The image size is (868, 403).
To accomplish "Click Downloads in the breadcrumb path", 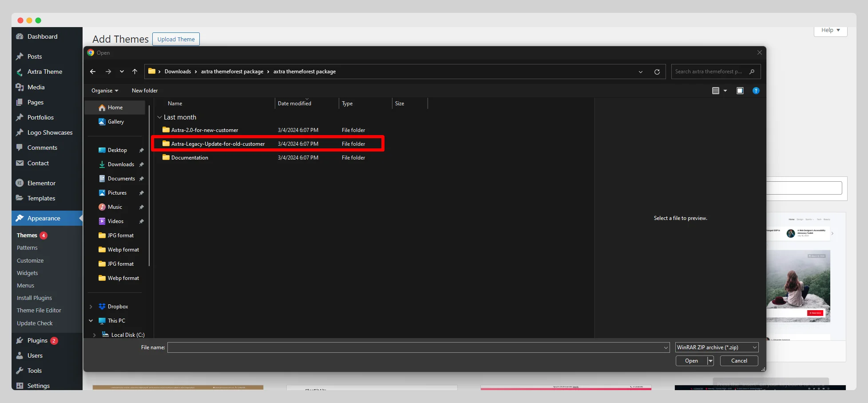I will [x=178, y=72].
